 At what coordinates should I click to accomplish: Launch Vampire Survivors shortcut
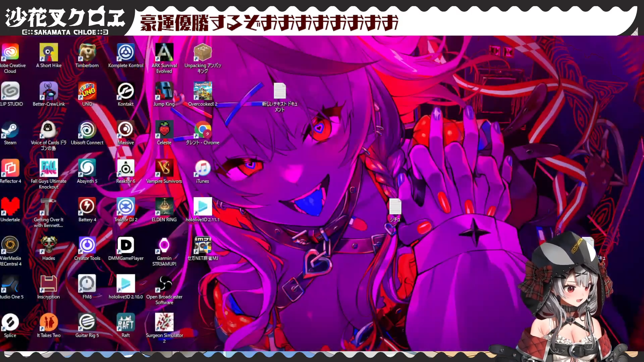(164, 168)
